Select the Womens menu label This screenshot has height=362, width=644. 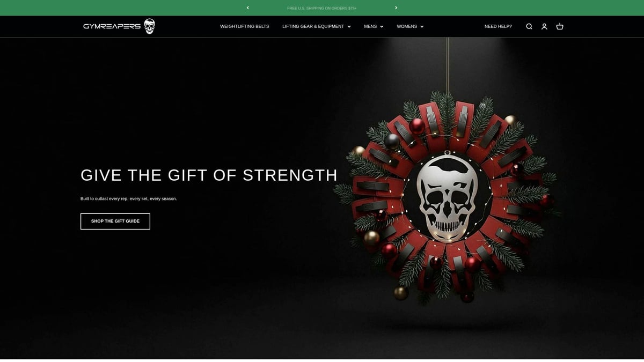[x=407, y=26]
